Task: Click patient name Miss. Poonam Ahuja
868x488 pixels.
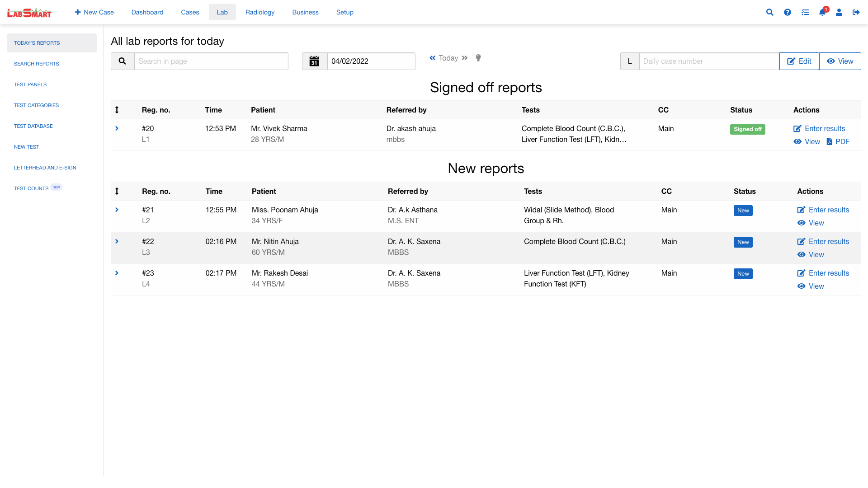Action: pos(285,210)
